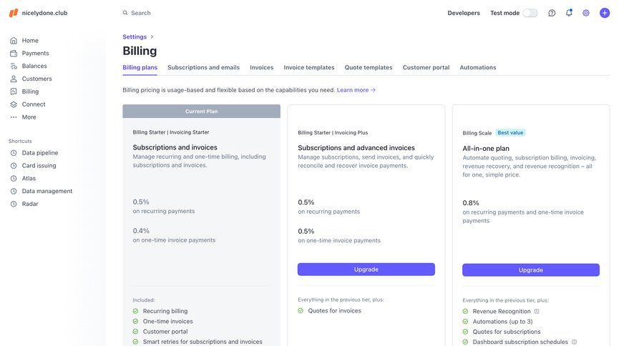Click Upgrade on Billing Scale plan
Viewport: 644px width, 346px height.
[x=531, y=270]
